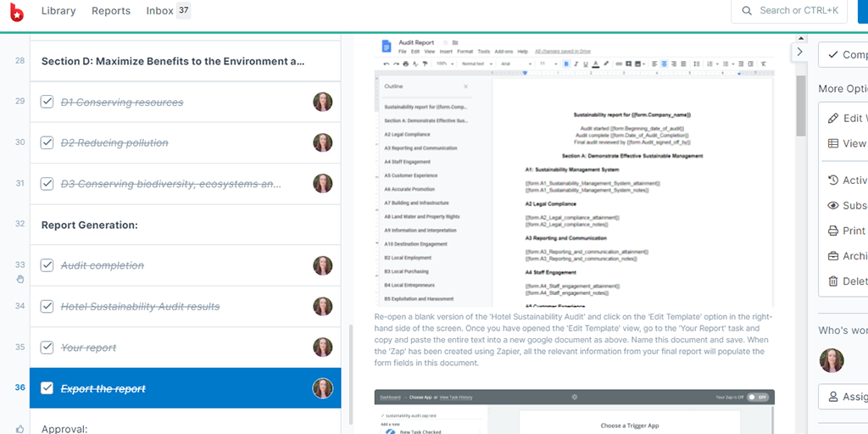Click the Archive box icon
The height and width of the screenshot is (434, 868).
(833, 256)
